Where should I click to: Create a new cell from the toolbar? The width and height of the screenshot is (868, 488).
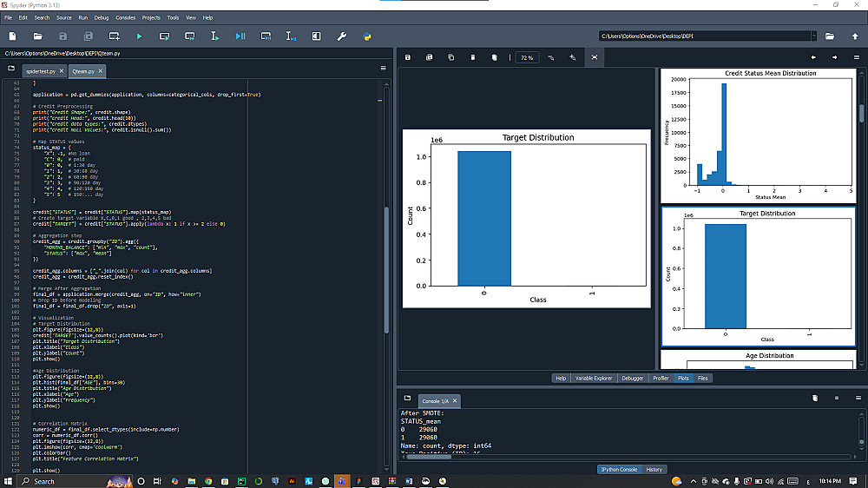[114, 36]
